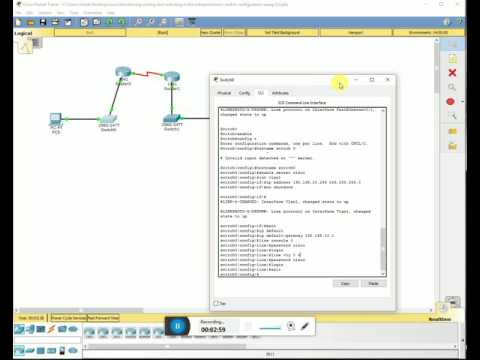The image size is (480, 360).
Task: Switch to the Config tab
Action: pos(244,93)
